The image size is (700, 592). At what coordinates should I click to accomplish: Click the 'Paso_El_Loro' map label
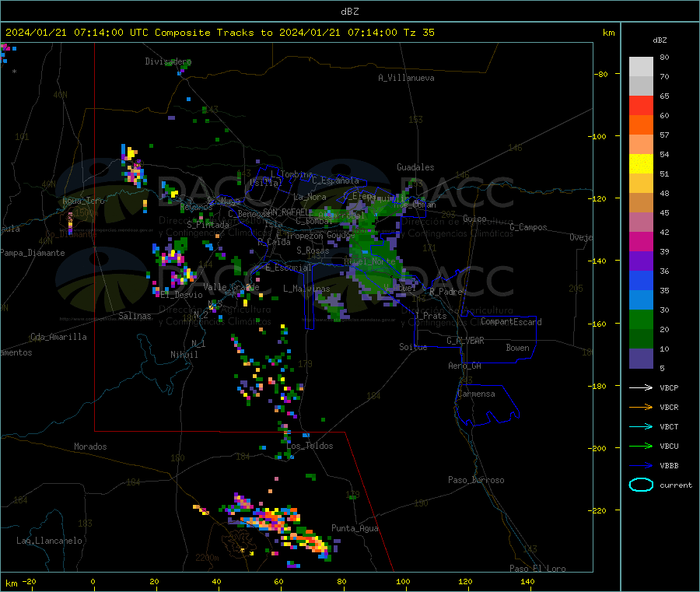point(537,569)
